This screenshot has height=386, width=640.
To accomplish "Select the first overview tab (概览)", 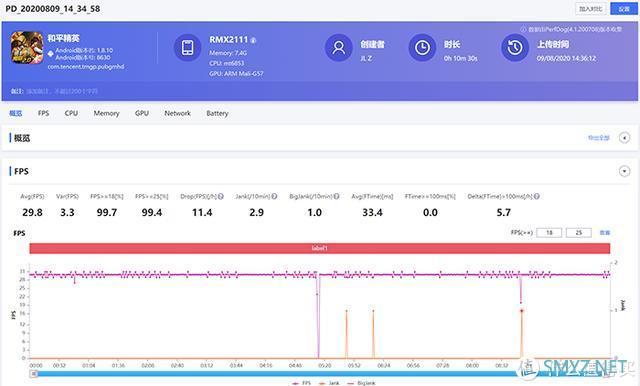I will [16, 113].
